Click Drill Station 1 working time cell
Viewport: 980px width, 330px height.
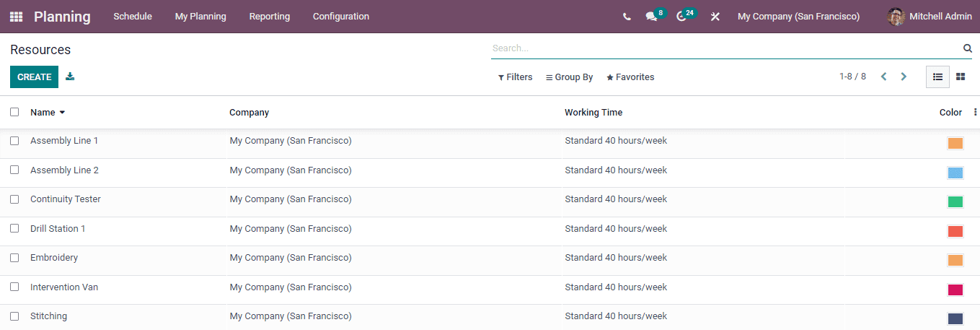click(x=616, y=229)
